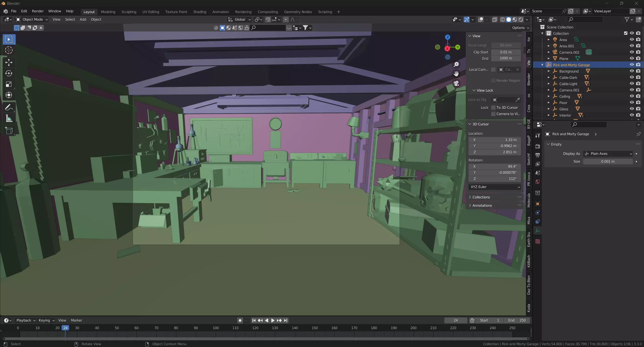Pick the Annotate pencil tool
This screenshot has height=347, width=644.
click(x=9, y=107)
